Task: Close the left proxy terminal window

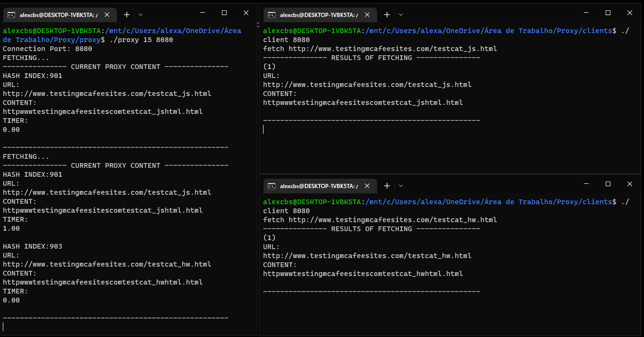Action: (x=246, y=13)
